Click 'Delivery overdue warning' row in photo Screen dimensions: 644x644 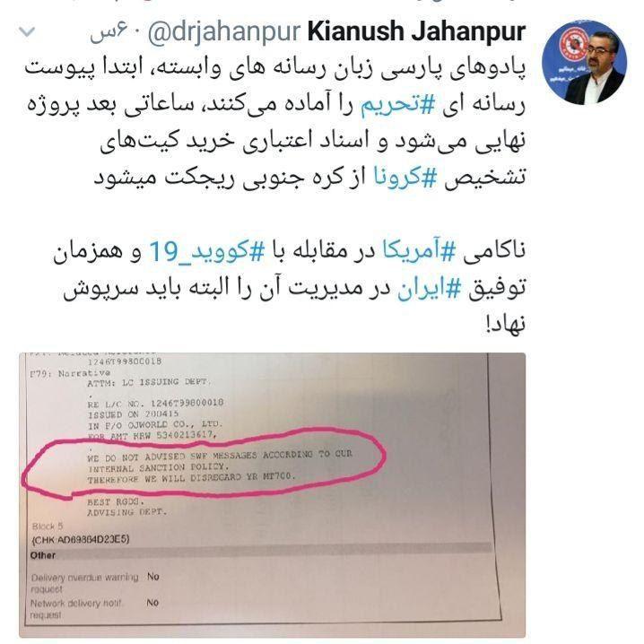[x=95, y=582]
